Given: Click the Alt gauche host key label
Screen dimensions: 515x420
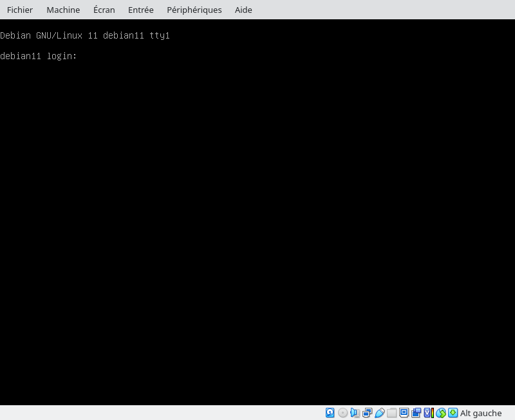Looking at the screenshot, I should [x=481, y=413].
